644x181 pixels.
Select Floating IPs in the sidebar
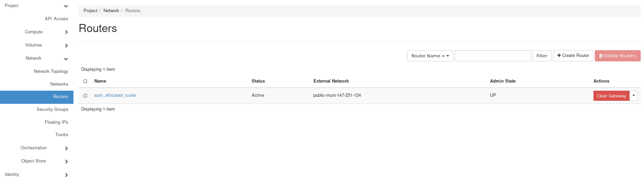56,122
